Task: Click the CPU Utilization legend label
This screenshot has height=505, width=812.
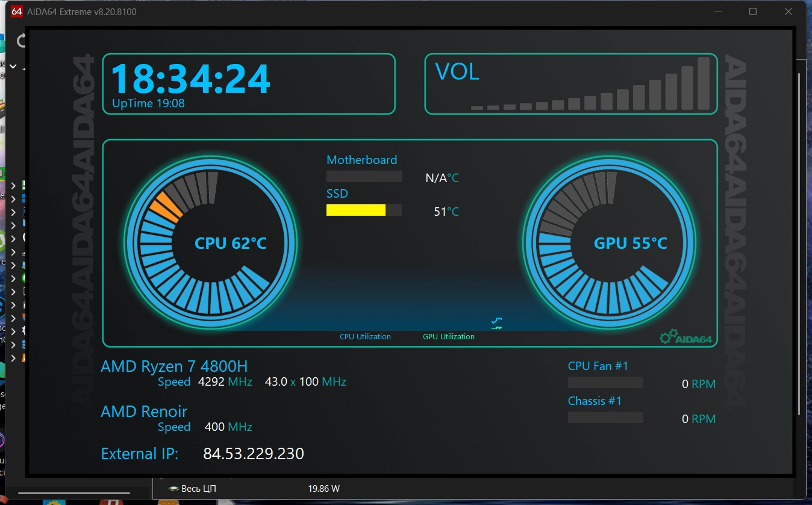Action: 365,337
